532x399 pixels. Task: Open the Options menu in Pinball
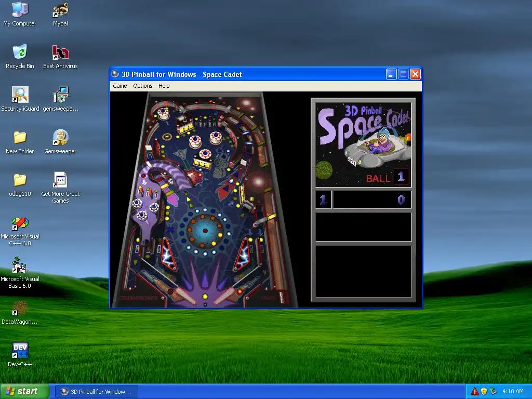click(x=142, y=86)
